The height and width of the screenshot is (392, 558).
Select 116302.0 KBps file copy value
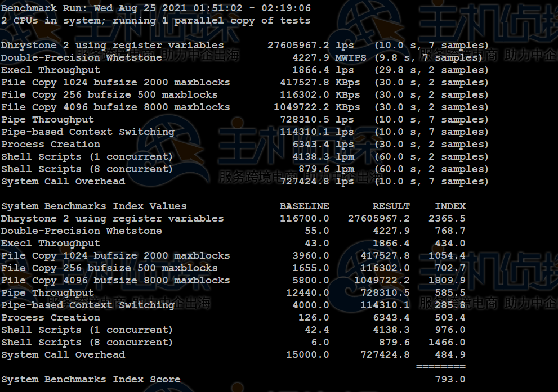[320, 95]
